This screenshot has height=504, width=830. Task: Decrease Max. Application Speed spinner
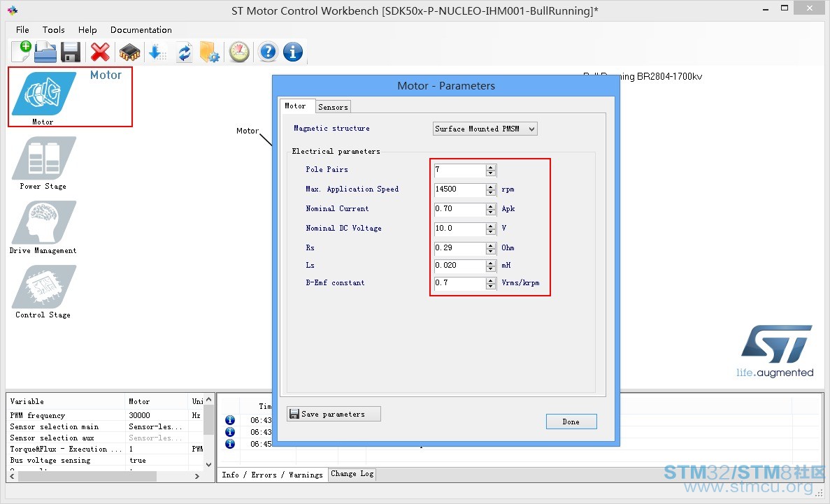[x=491, y=193]
